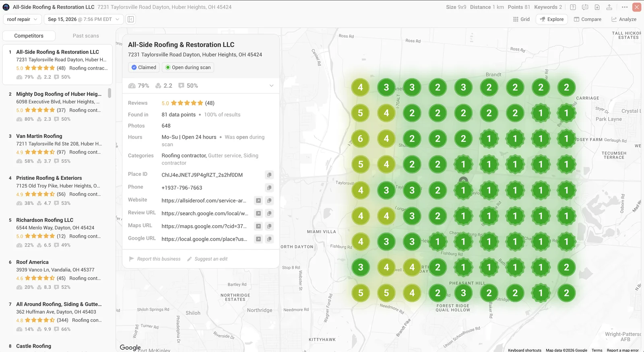Click the download report icon
644x352 pixels.
(597, 7)
